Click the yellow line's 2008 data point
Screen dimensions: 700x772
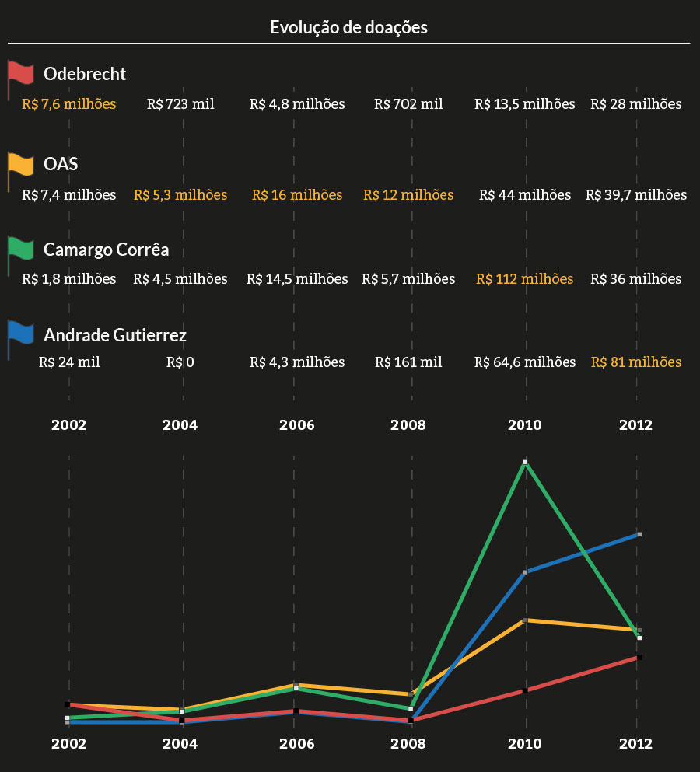point(411,694)
